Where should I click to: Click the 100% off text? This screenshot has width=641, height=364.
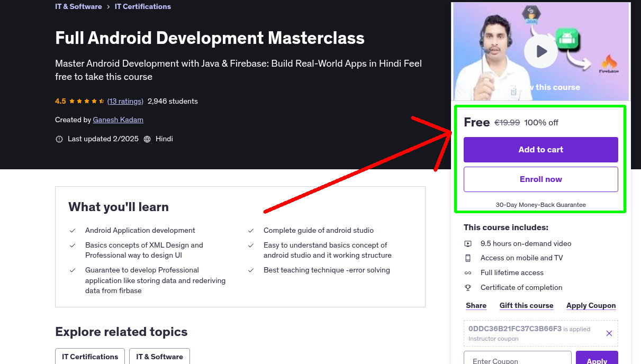(x=541, y=123)
